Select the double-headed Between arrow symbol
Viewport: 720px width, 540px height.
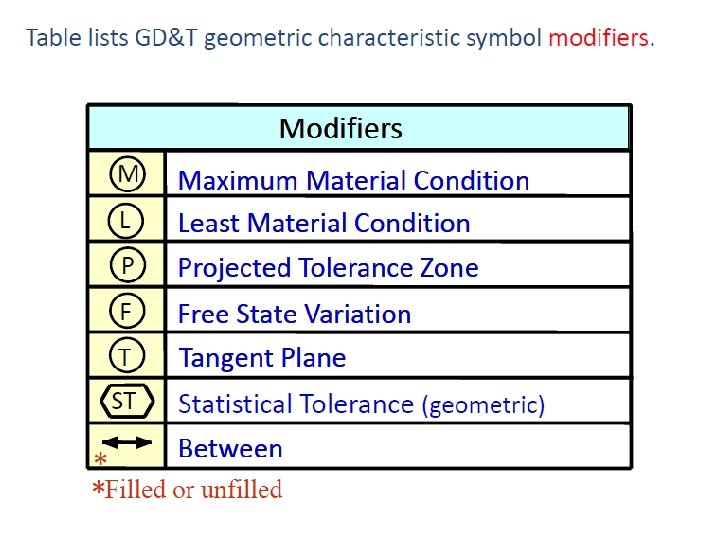point(127,443)
